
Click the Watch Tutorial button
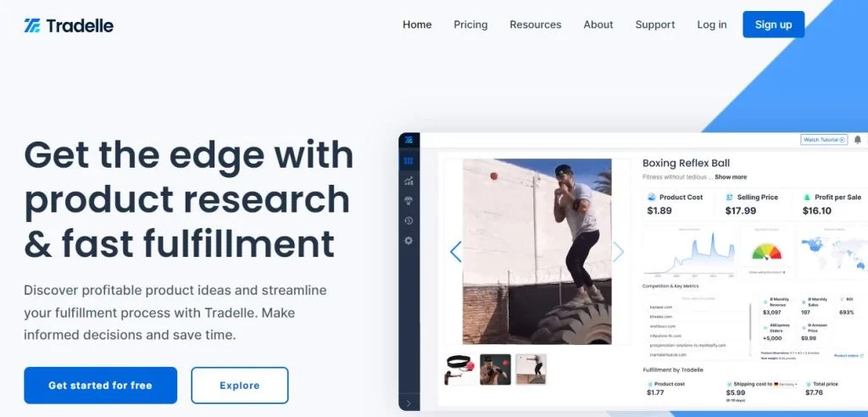(x=823, y=140)
